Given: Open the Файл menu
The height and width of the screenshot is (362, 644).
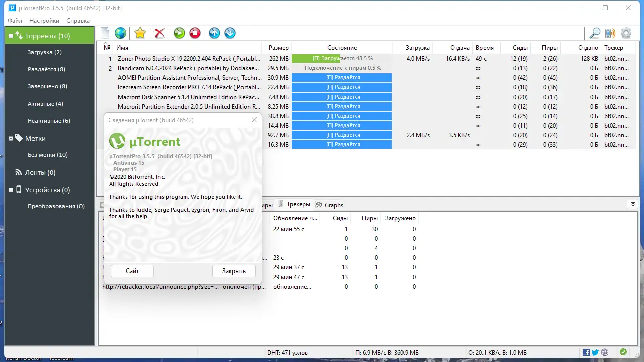Looking at the screenshot, I should (x=15, y=21).
